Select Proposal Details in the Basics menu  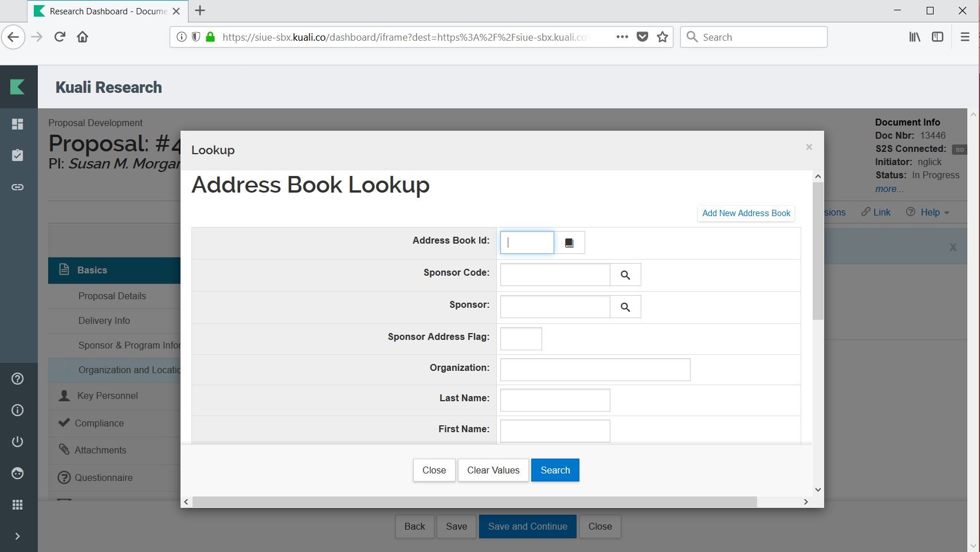tap(112, 296)
